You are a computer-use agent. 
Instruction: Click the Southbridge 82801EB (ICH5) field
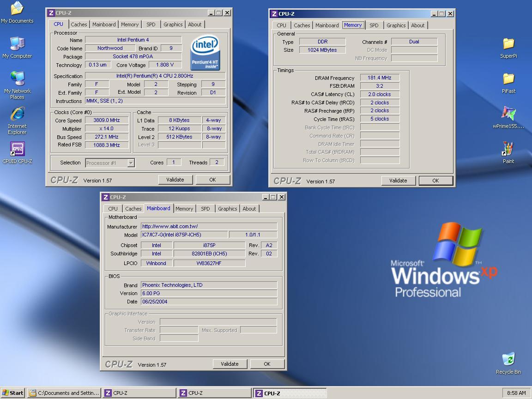209,254
